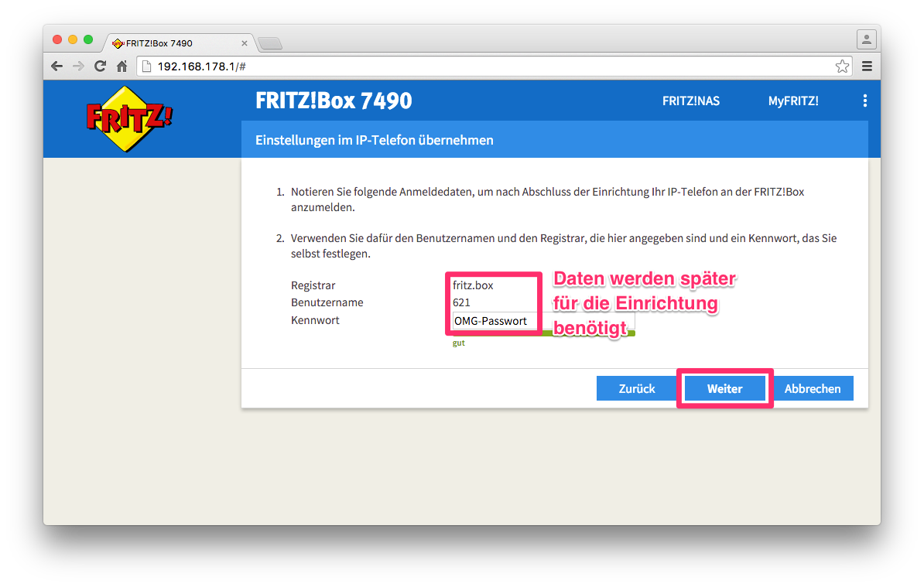Screen dimensions: 924x587
Task: Click the page info icon in address bar
Action: (x=147, y=67)
